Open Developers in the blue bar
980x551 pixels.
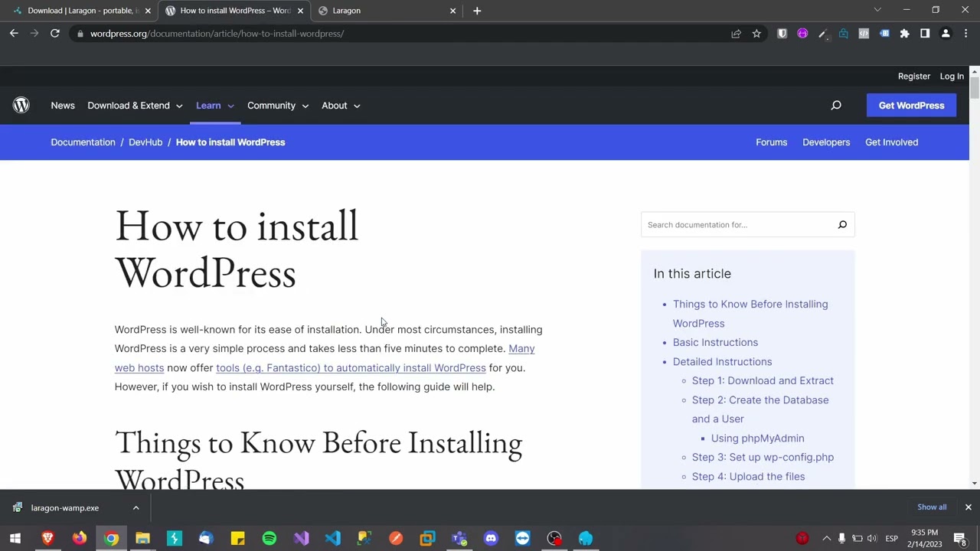826,142
